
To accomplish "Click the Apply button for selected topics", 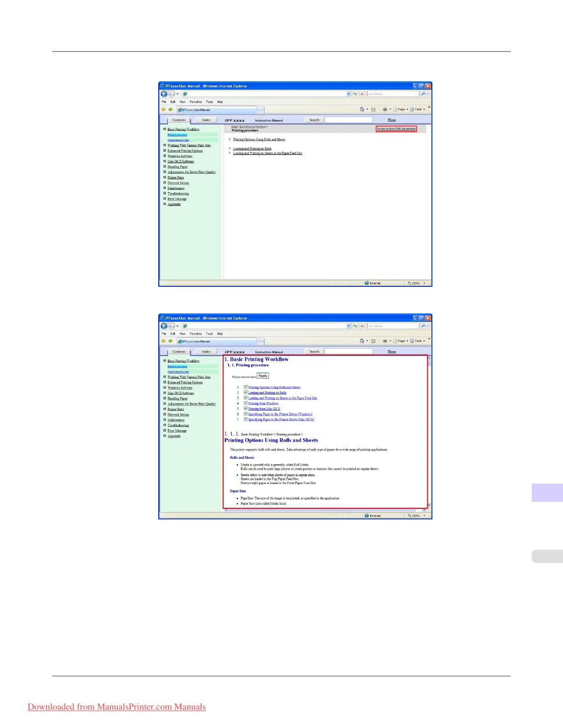I will [263, 375].
